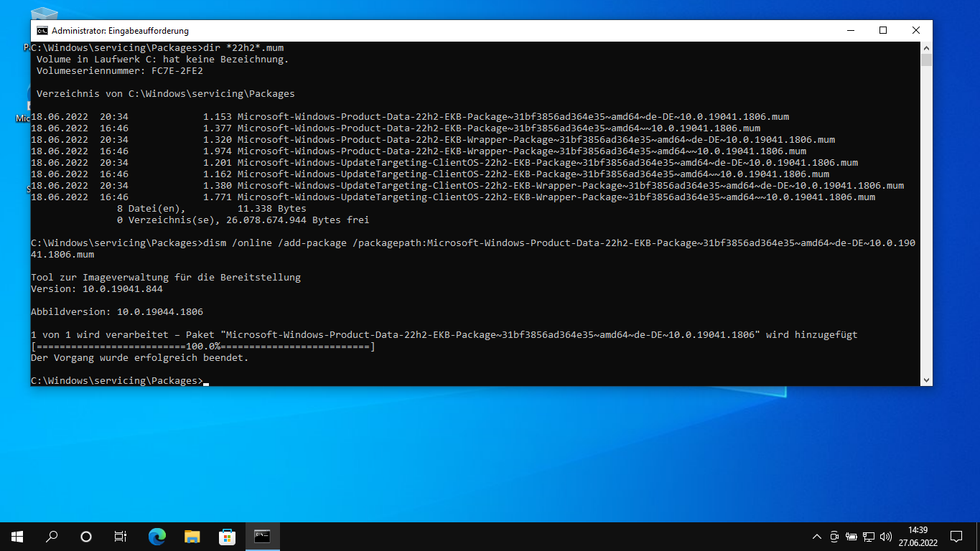Click the file row with size 1.201
The image size is (980, 551).
[x=444, y=163]
